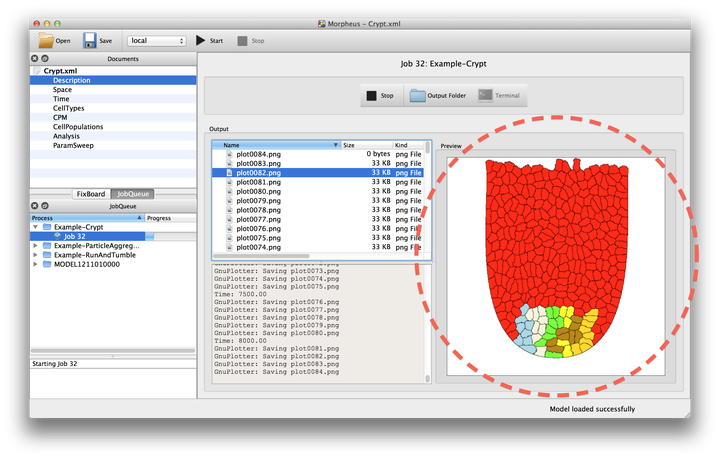
Task: Collapse the Example-Crypt job group
Action: pyautogui.click(x=36, y=227)
